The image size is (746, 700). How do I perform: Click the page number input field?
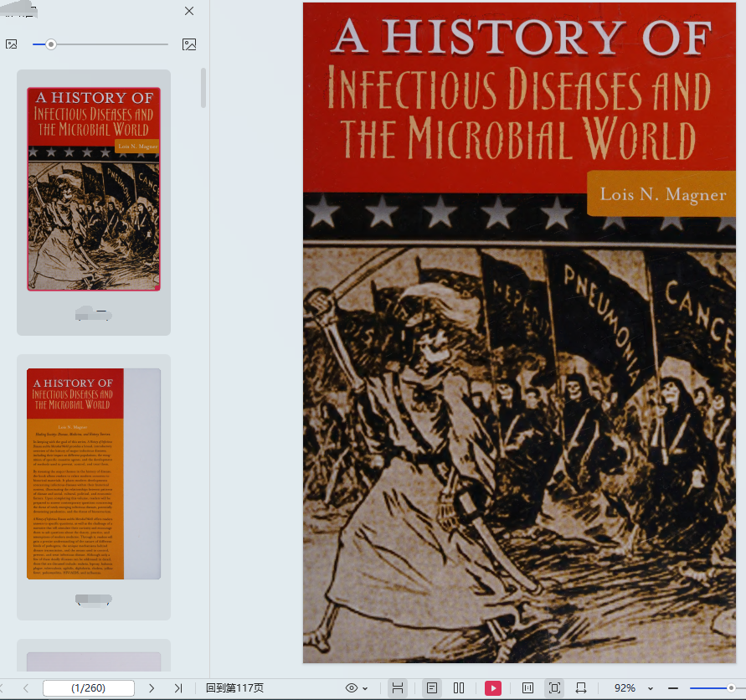click(x=89, y=688)
